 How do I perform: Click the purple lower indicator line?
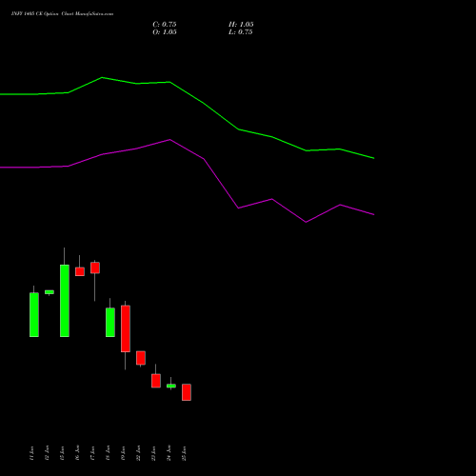tap(204, 159)
